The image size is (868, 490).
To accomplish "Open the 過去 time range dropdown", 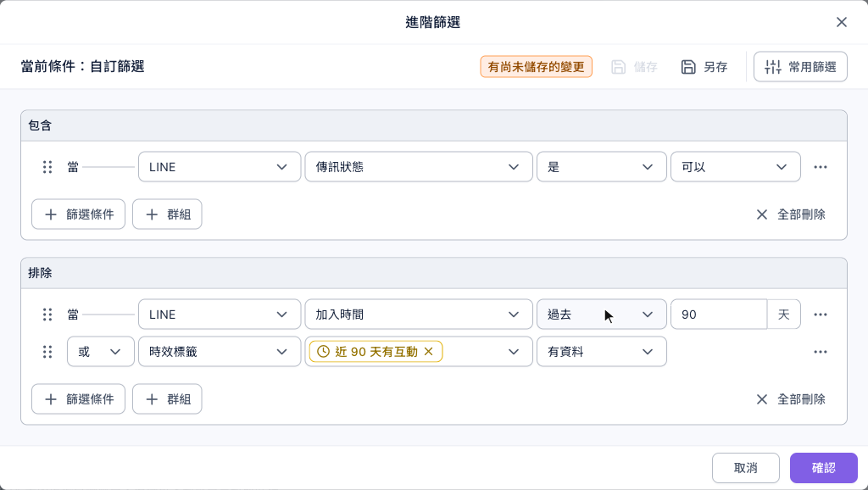I will pyautogui.click(x=601, y=314).
